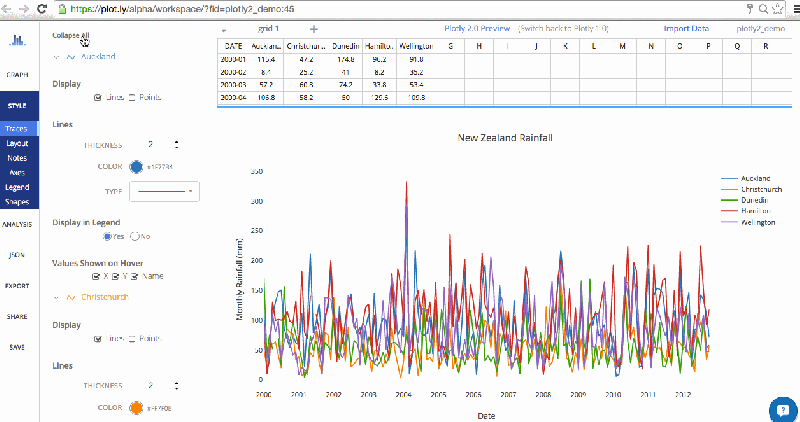Select Yes for Display in Legend

tap(107, 236)
